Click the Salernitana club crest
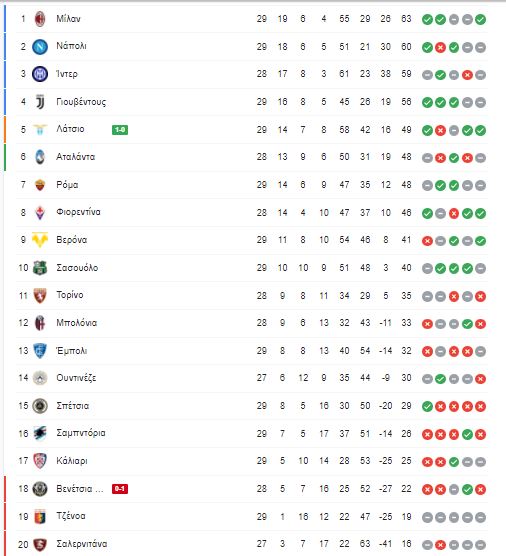This screenshot has width=506, height=556. [x=40, y=544]
